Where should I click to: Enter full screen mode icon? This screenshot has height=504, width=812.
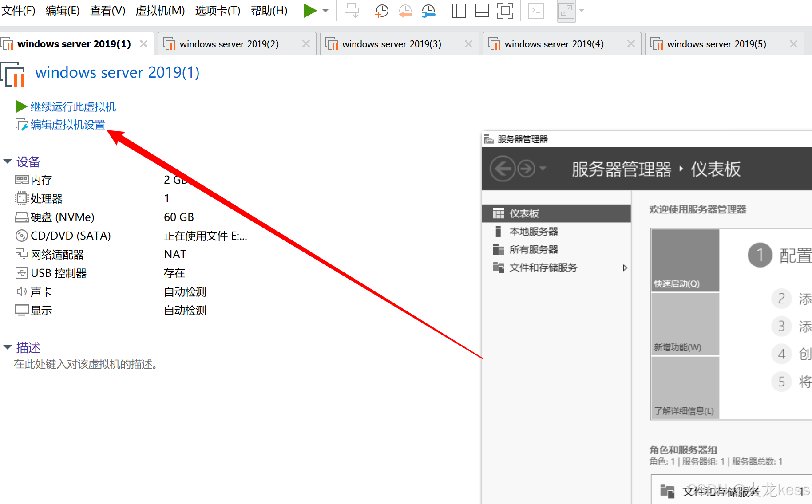pyautogui.click(x=505, y=11)
